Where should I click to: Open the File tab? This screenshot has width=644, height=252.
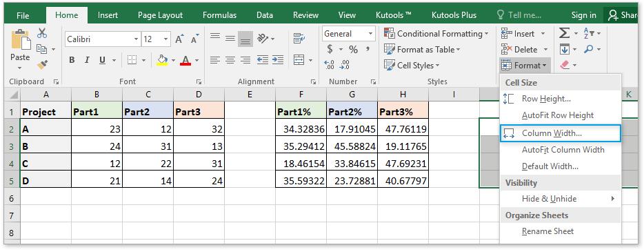(x=23, y=15)
